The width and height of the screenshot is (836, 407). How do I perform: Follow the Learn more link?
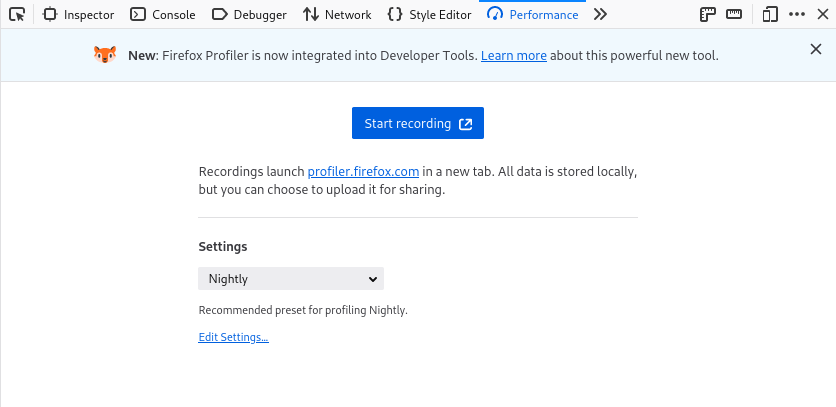pyautogui.click(x=513, y=56)
